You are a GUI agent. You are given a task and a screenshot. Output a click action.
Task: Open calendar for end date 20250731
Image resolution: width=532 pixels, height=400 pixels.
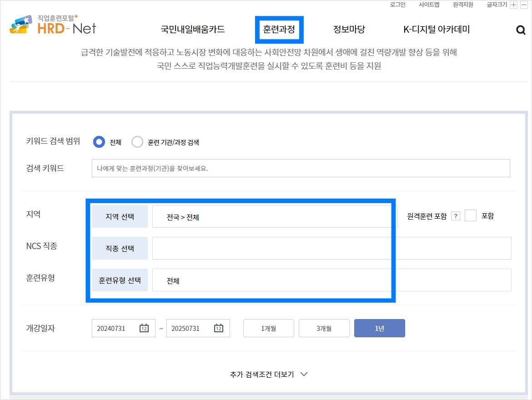218,328
